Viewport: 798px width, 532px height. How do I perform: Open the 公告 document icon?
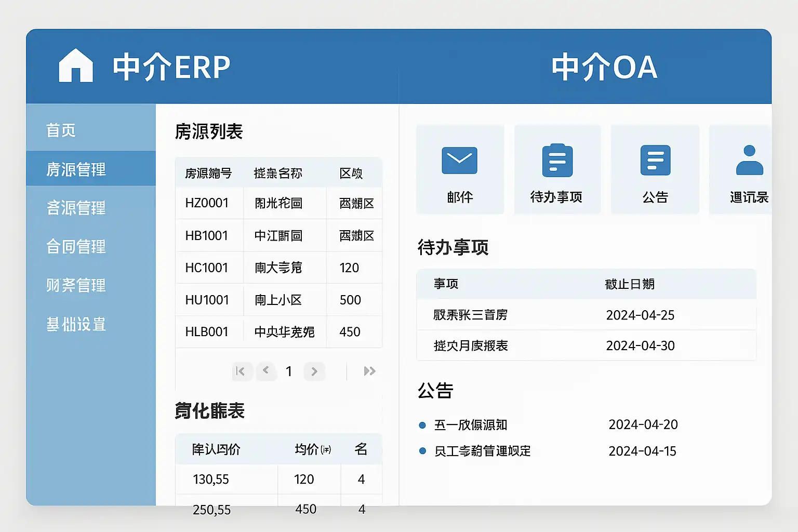[655, 160]
